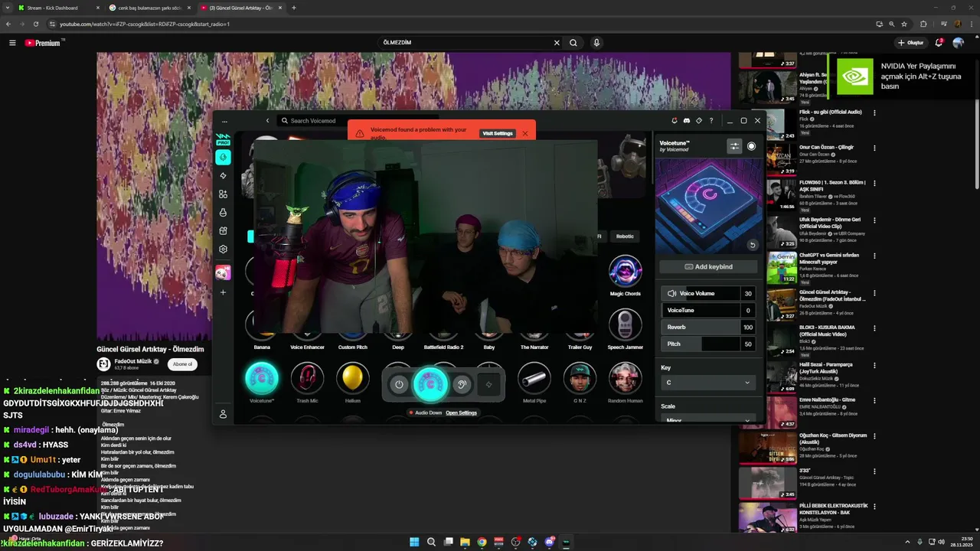Viewport: 980px width, 551px height.
Task: Open FadeOut Müzik channel link
Action: 133,361
